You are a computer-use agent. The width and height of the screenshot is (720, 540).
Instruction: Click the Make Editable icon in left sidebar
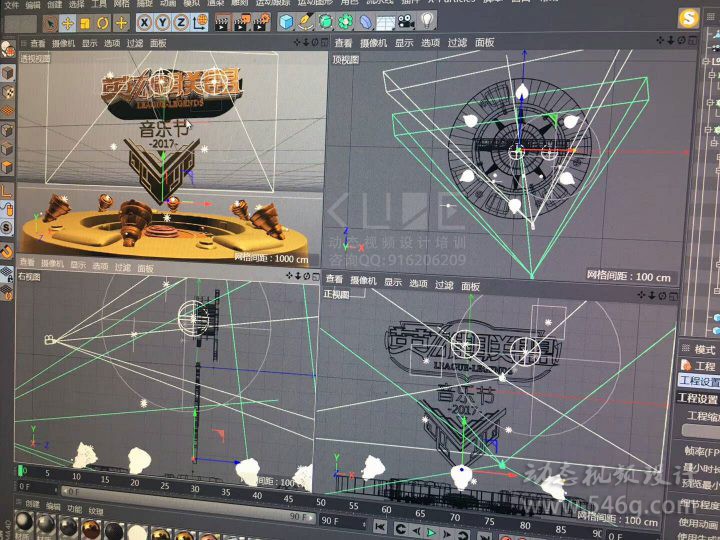(7, 49)
